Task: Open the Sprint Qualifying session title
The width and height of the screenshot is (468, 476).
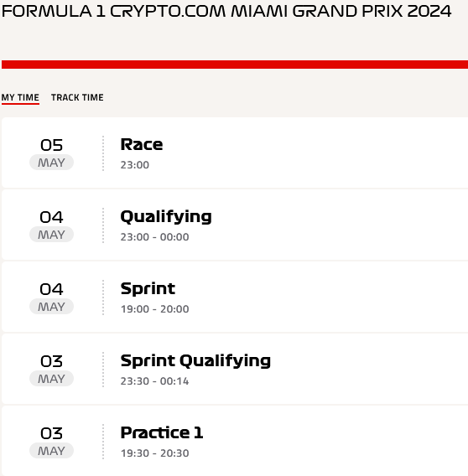Action: 195,361
